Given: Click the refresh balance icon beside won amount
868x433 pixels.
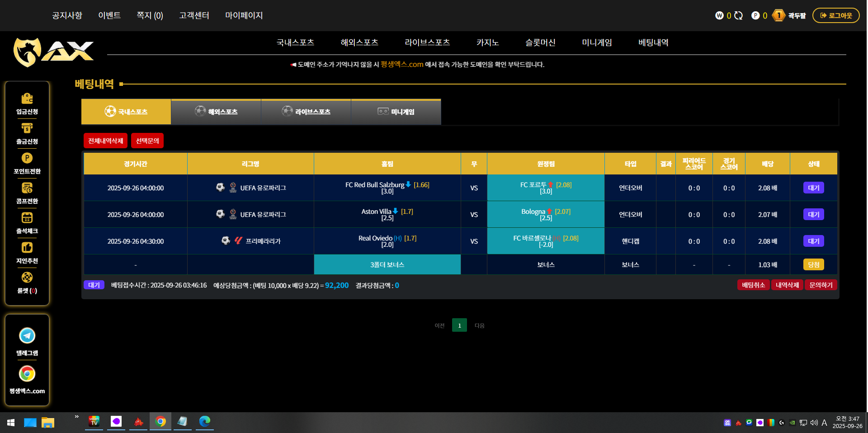Looking at the screenshot, I should pyautogui.click(x=738, y=15).
